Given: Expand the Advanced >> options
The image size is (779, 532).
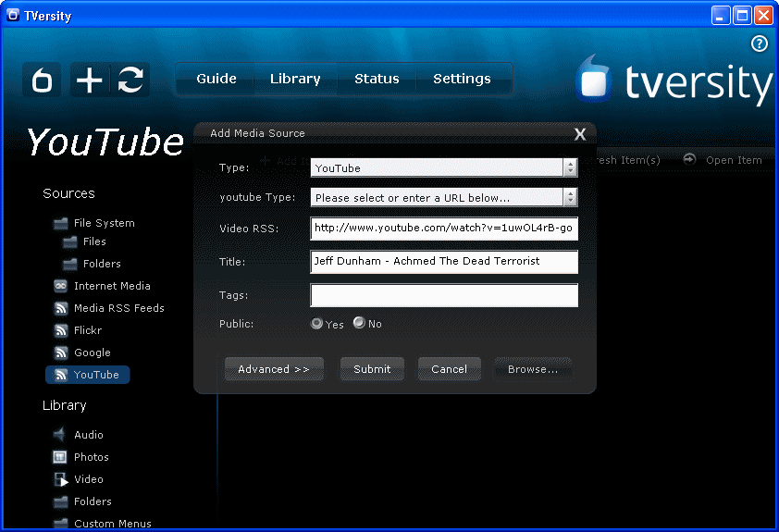Looking at the screenshot, I should point(274,369).
